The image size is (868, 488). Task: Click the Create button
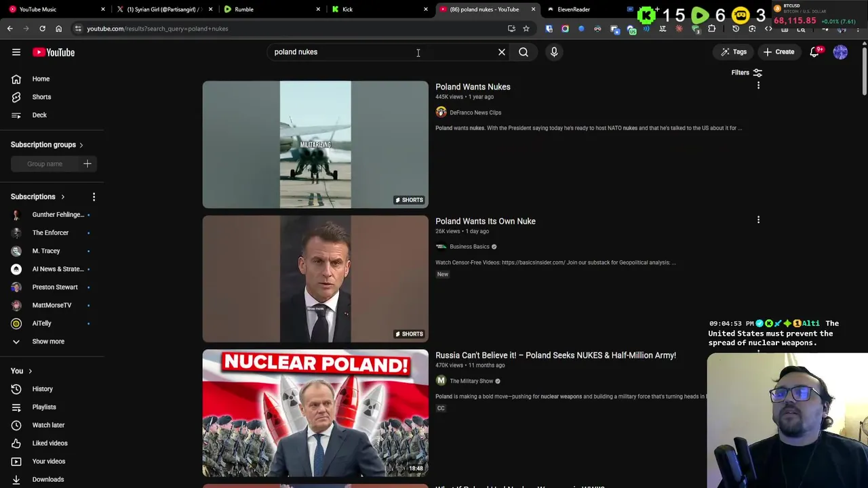click(778, 52)
